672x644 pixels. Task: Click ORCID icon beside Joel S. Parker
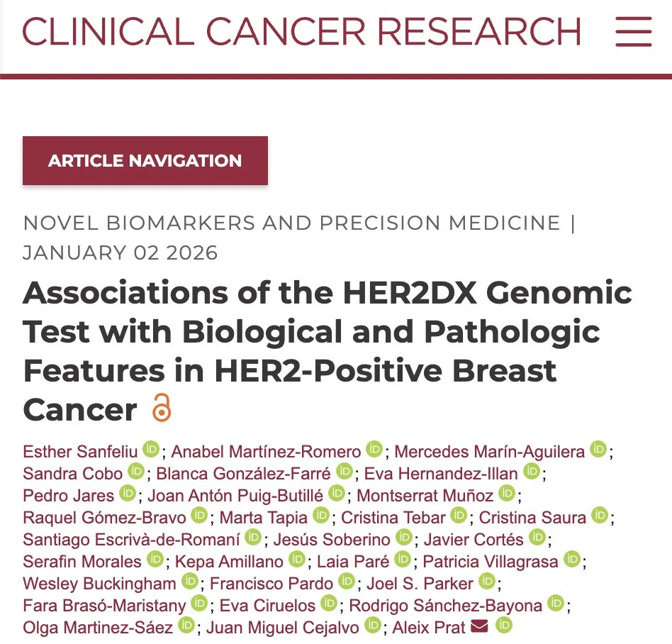coord(486,582)
